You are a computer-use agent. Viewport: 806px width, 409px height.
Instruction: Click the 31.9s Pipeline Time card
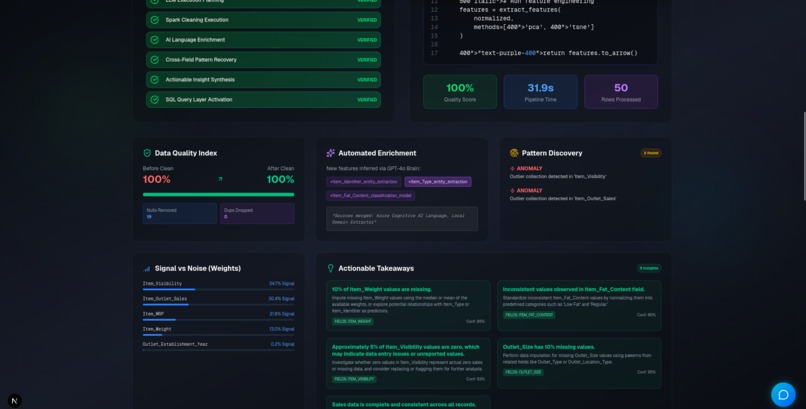pyautogui.click(x=540, y=92)
